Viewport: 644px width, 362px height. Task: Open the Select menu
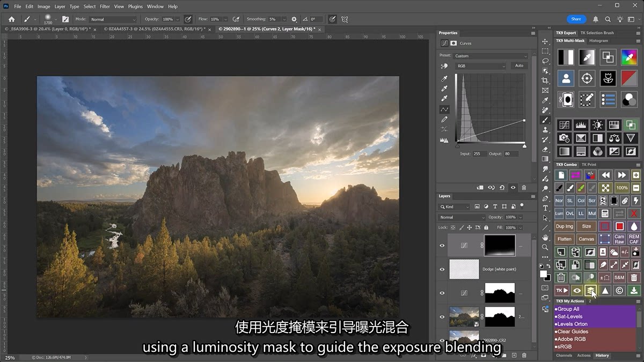[90, 6]
